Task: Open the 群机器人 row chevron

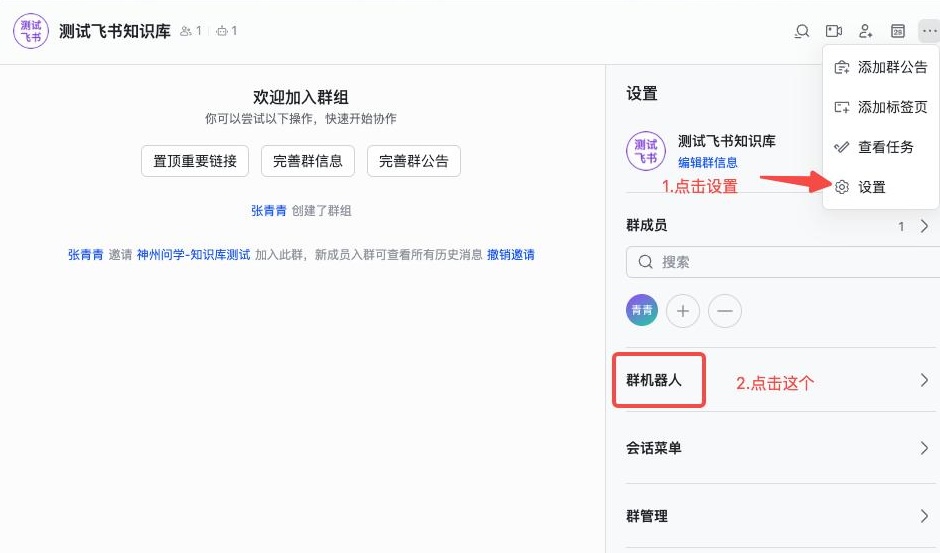Action: (924, 380)
